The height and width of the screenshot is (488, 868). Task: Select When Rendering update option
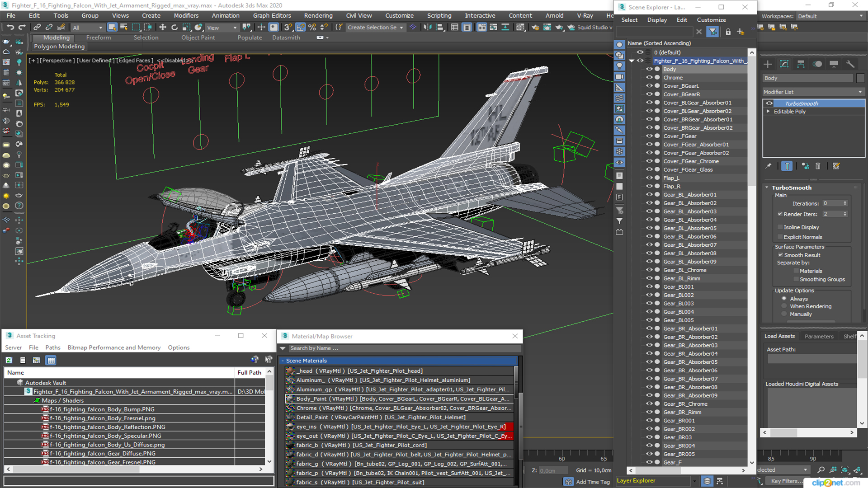pyautogui.click(x=784, y=306)
